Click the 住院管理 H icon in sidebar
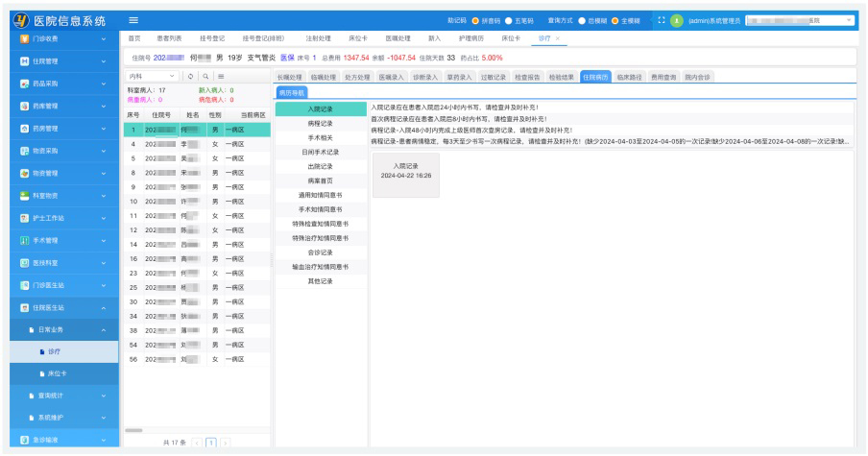868x456 pixels. [x=24, y=61]
